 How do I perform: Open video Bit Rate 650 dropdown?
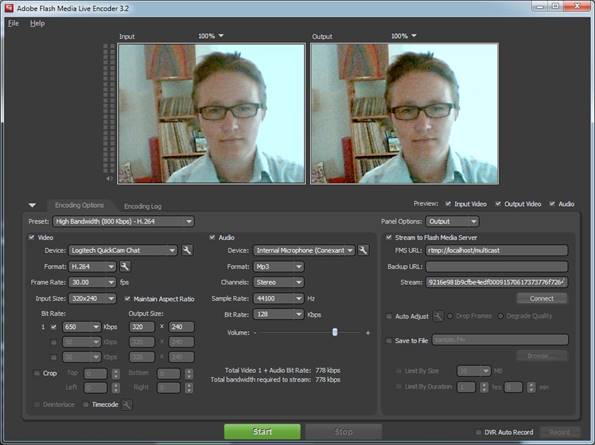pyautogui.click(x=82, y=327)
